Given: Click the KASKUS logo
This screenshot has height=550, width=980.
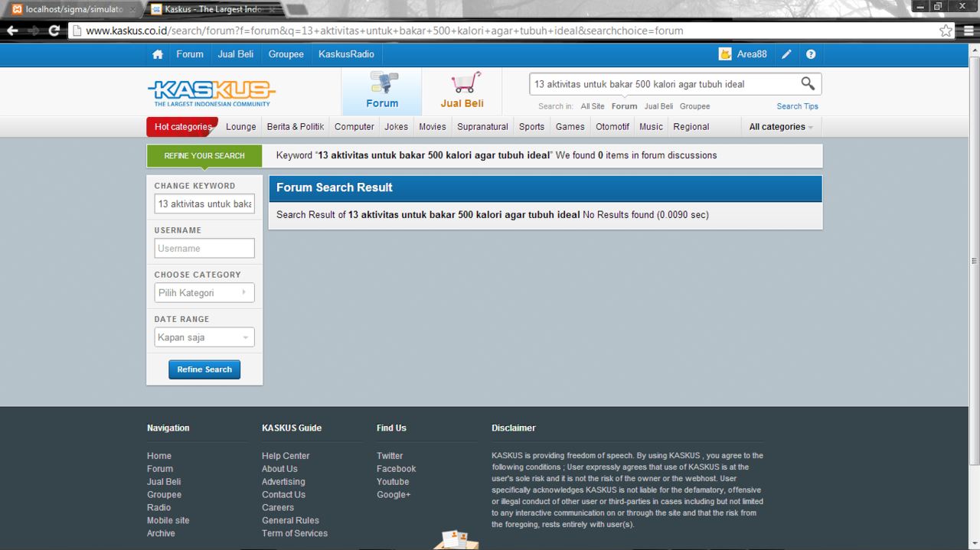Looking at the screenshot, I should click(211, 93).
